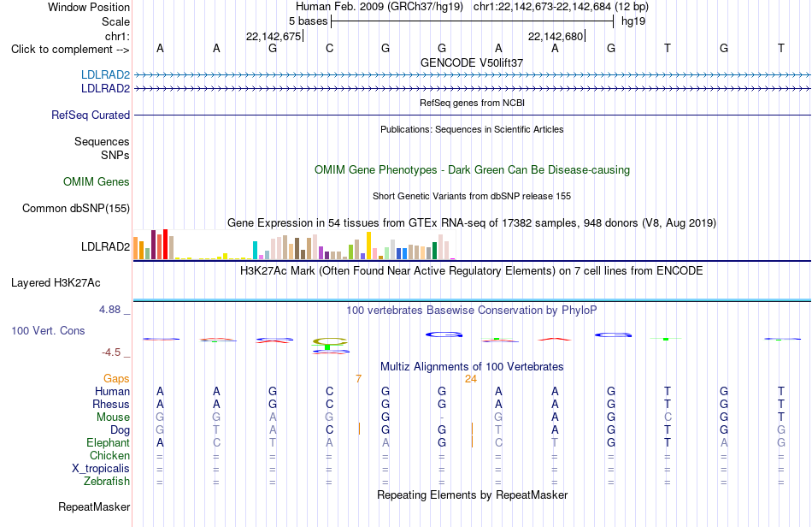Screen dimensions: 812x527
Task: Click the cyan GTEx expression bar
Action: [255, 251]
